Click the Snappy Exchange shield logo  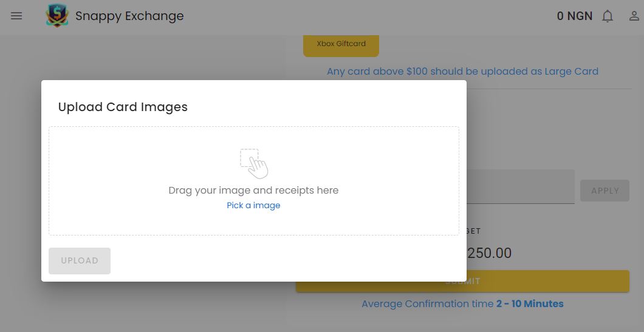(x=57, y=16)
